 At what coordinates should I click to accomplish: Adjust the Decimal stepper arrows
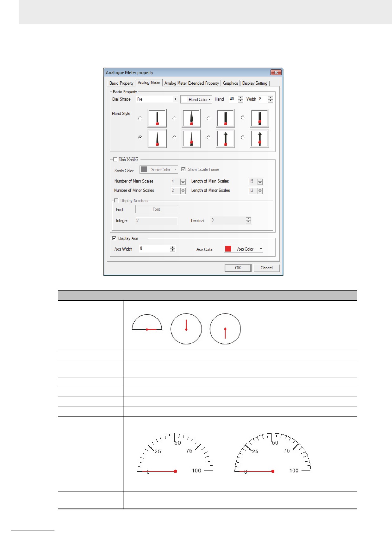tap(248, 221)
